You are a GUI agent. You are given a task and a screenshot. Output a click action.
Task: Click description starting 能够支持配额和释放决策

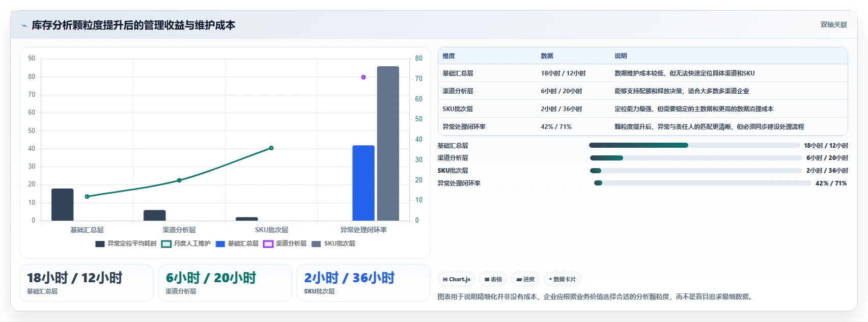point(682,91)
